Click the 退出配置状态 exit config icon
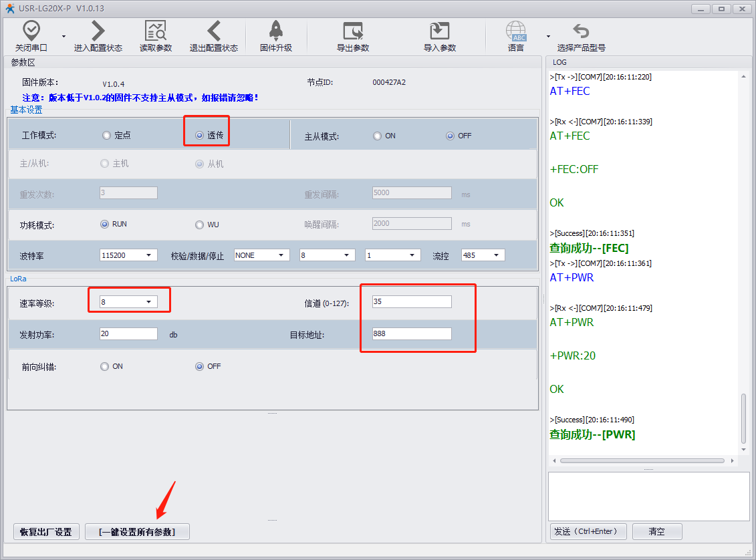The height and width of the screenshot is (560, 756). coord(213,31)
